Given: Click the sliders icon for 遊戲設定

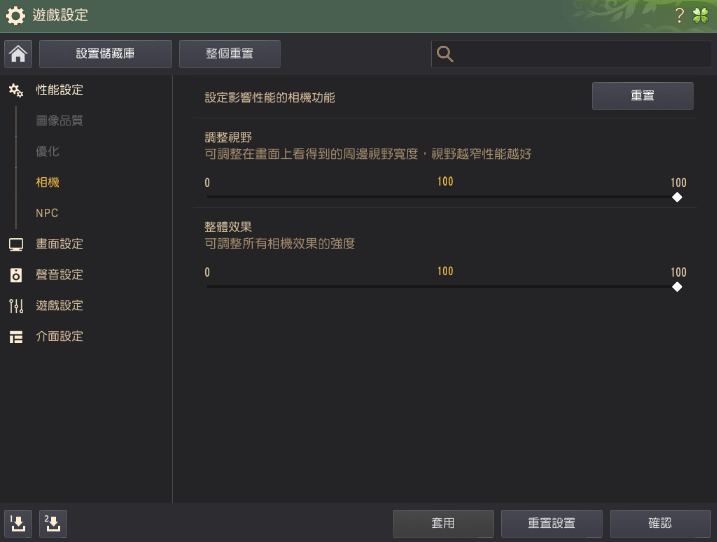Looking at the screenshot, I should (16, 306).
